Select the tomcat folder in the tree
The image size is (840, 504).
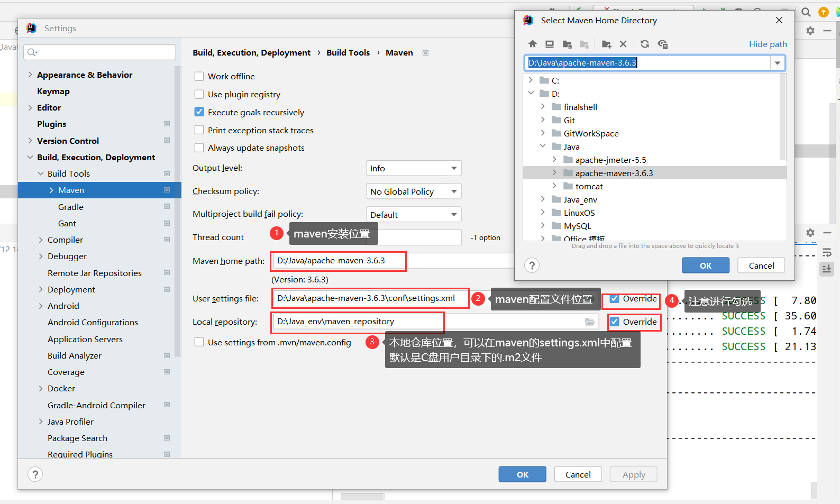pyautogui.click(x=589, y=186)
